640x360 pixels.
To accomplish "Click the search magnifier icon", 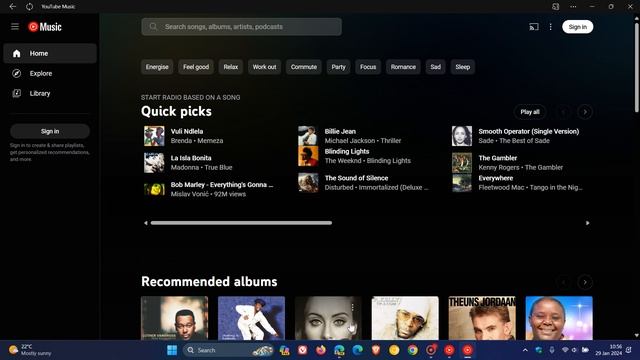I will point(153,27).
